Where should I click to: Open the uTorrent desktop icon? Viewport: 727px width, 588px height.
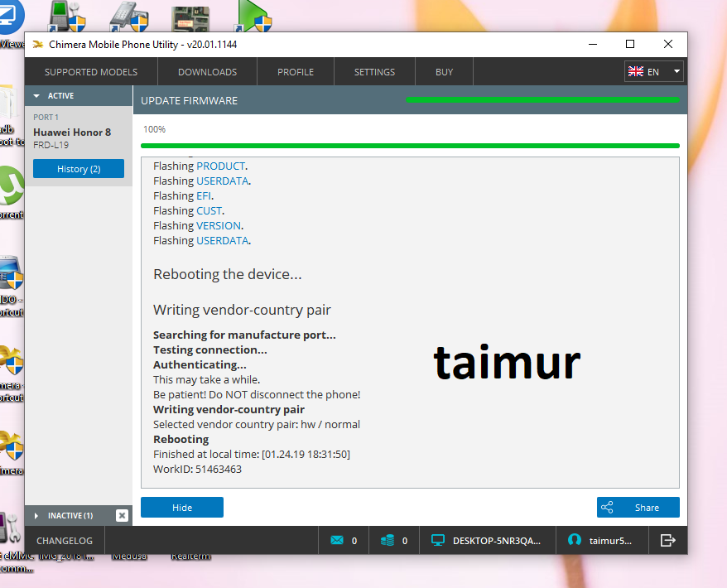pyautogui.click(x=11, y=186)
